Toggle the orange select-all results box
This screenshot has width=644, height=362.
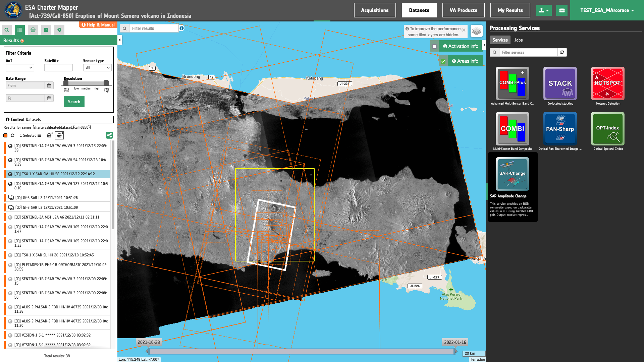click(x=5, y=135)
